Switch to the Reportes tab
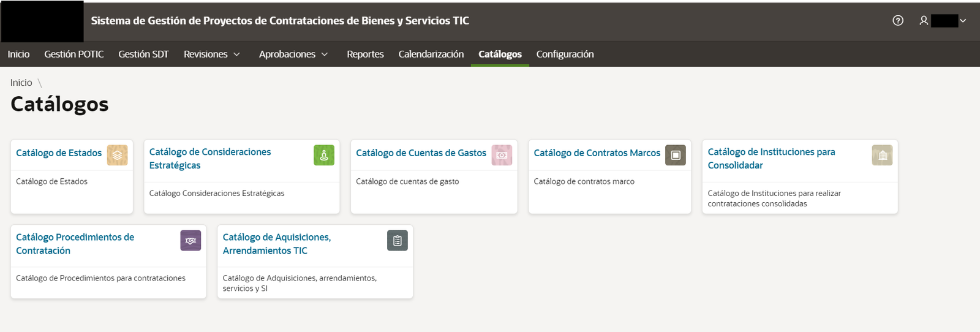Viewport: 980px width, 332px height. (x=365, y=54)
